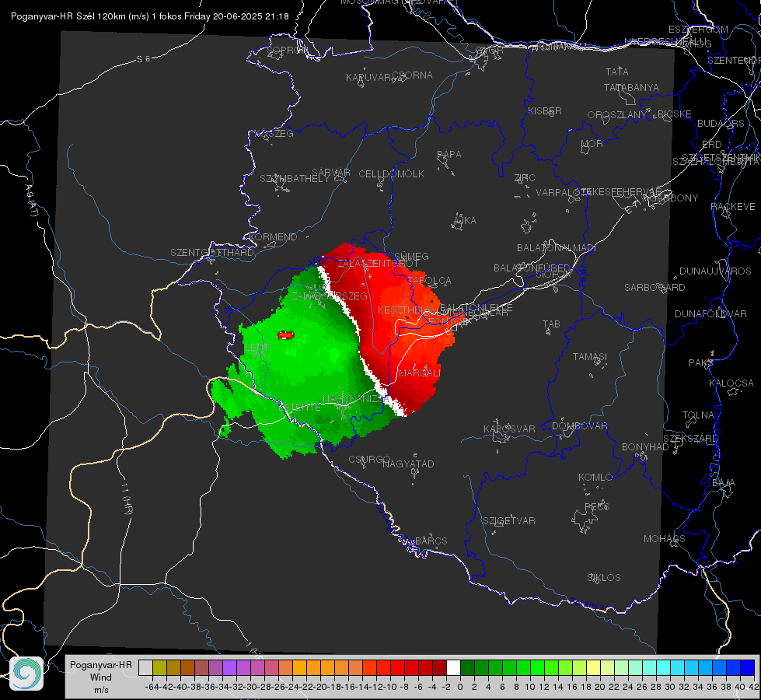Click the SARVAR town label
Screen dimensions: 761x700
(331, 173)
